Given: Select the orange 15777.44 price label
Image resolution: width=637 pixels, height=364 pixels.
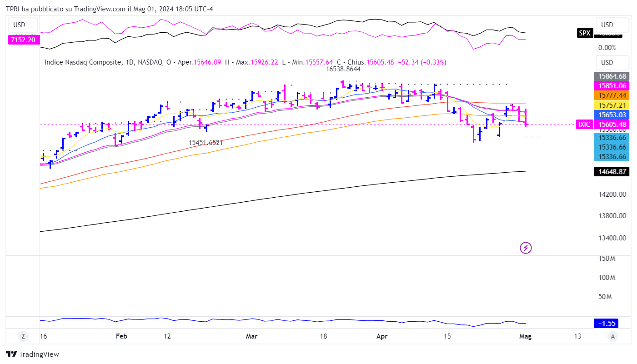Looking at the screenshot, I should click(x=612, y=95).
